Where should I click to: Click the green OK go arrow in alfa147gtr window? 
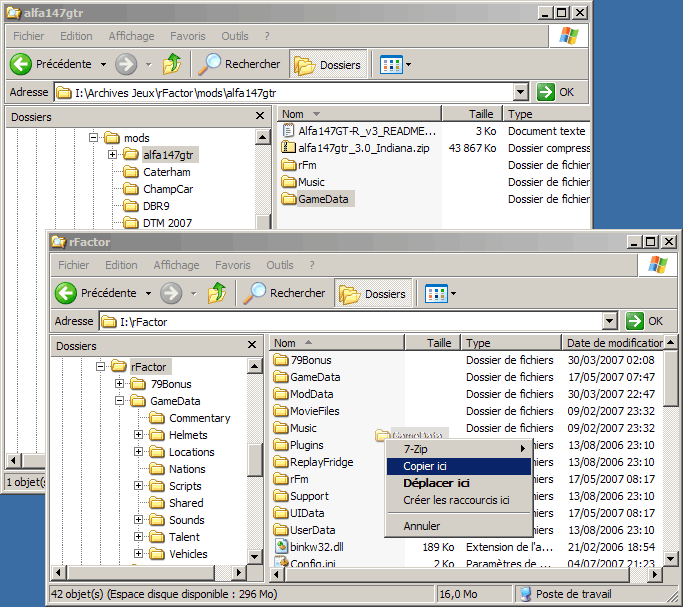[546, 92]
